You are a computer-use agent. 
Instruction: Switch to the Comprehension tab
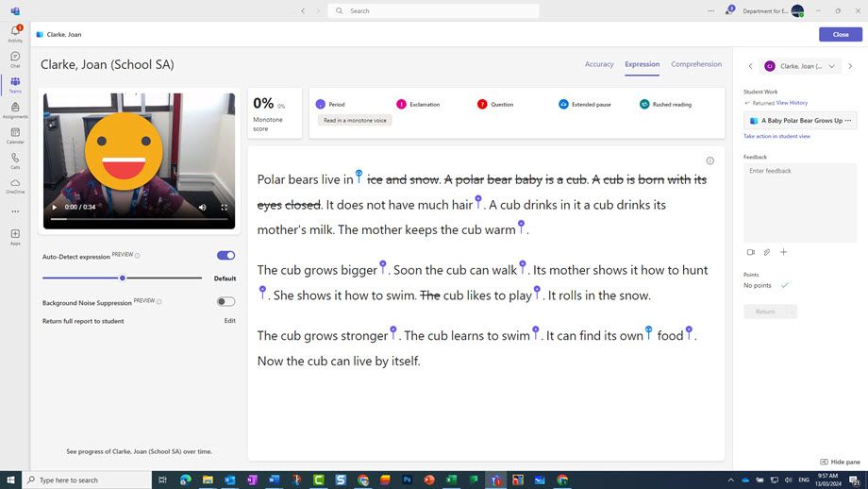(x=696, y=64)
